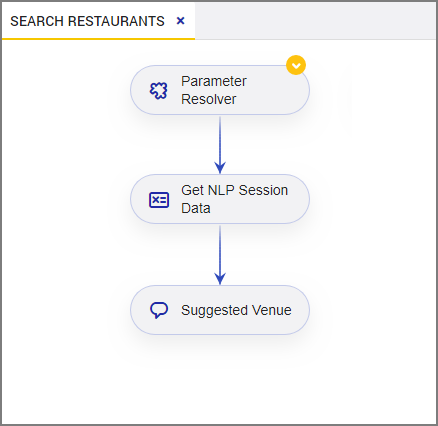Switch to the SEARCH RESTAURANTS tab label
The width and height of the screenshot is (438, 426).
(87, 21)
